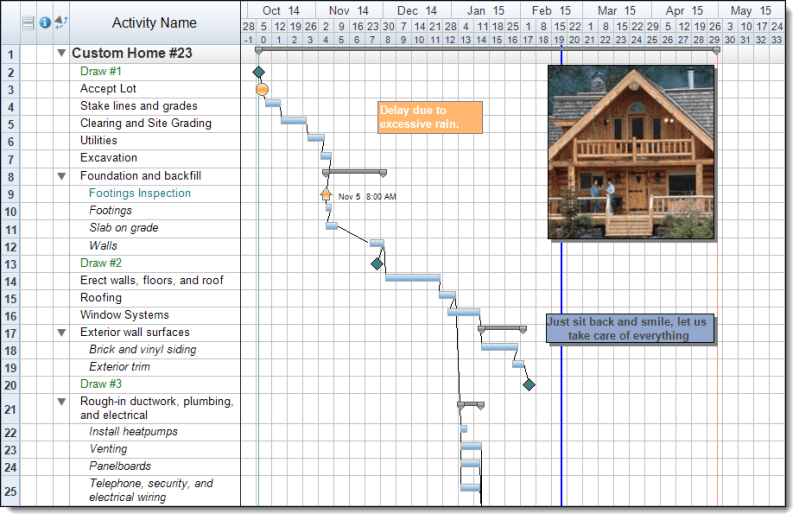799x520 pixels.
Task: Select the Utilities task bar
Action: coord(316,138)
